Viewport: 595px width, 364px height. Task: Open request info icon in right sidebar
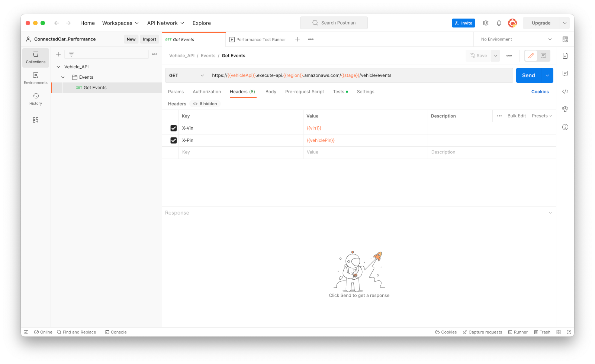coord(565,127)
